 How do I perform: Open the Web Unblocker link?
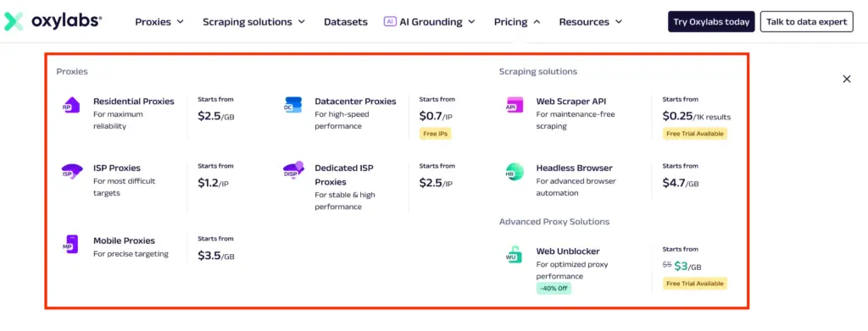568,251
